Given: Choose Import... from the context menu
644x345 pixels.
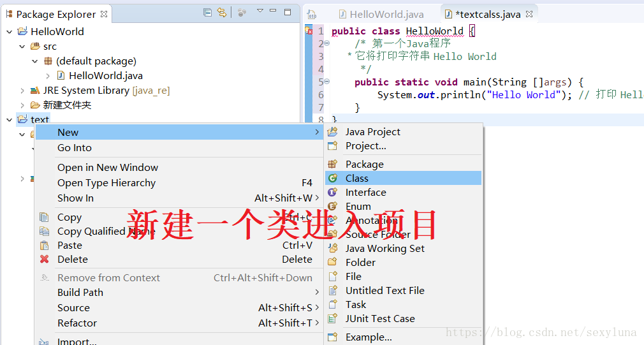Looking at the screenshot, I should tap(179, 341).
